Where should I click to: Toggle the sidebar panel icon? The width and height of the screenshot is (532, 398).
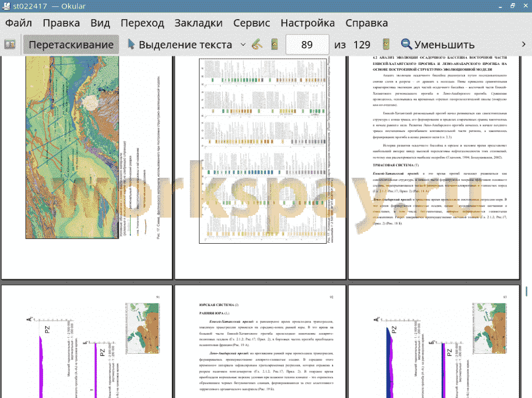point(10,45)
